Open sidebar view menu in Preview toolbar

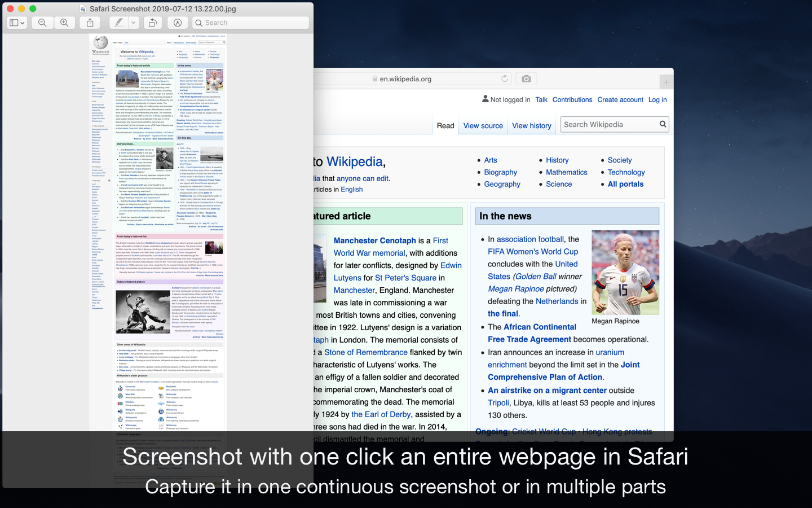click(x=17, y=23)
